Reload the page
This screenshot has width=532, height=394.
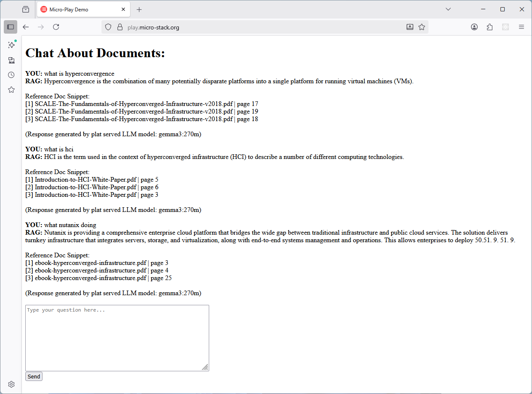[x=56, y=26]
